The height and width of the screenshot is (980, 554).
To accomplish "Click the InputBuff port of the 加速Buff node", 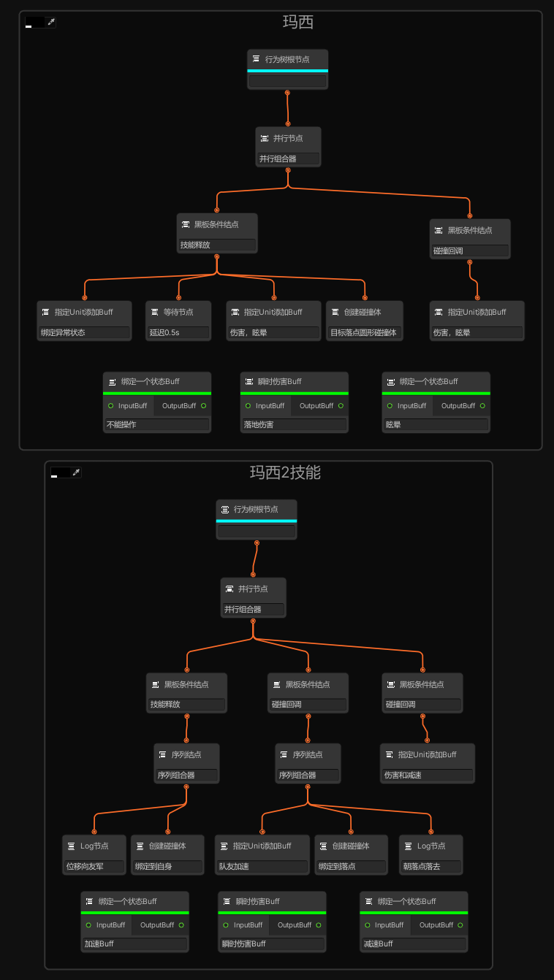I will click(x=88, y=925).
